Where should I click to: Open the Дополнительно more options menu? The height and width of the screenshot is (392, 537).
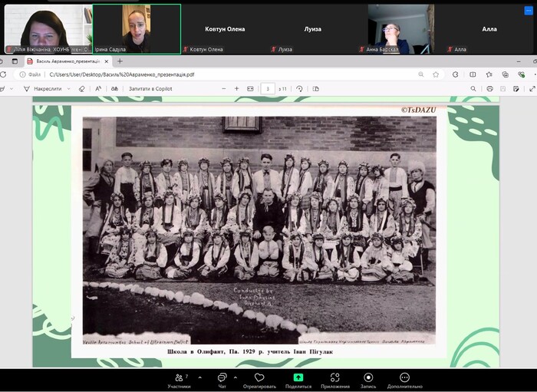(404, 380)
